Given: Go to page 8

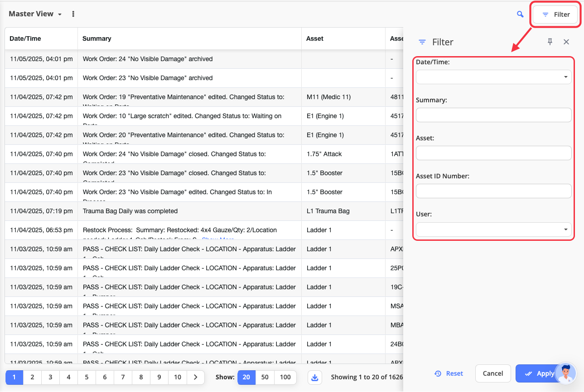Looking at the screenshot, I should coord(141,377).
